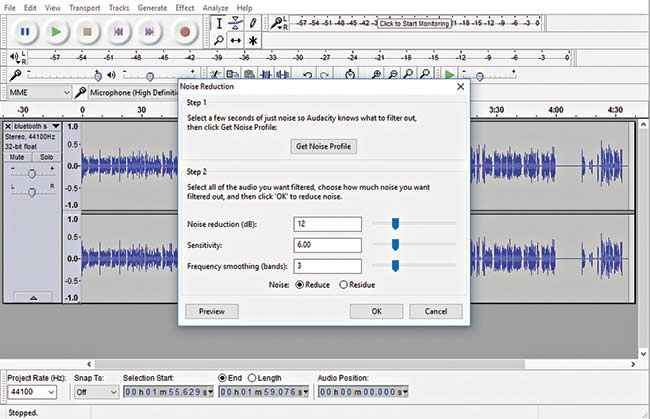This screenshot has height=419, width=650.
Task: Open the recording meter microphone dropdown
Action: point(278,23)
